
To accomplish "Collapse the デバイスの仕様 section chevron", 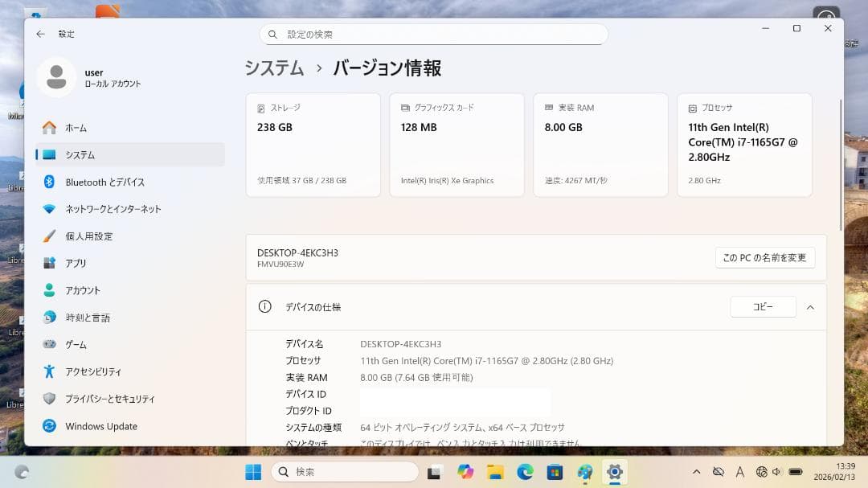I will click(x=810, y=307).
